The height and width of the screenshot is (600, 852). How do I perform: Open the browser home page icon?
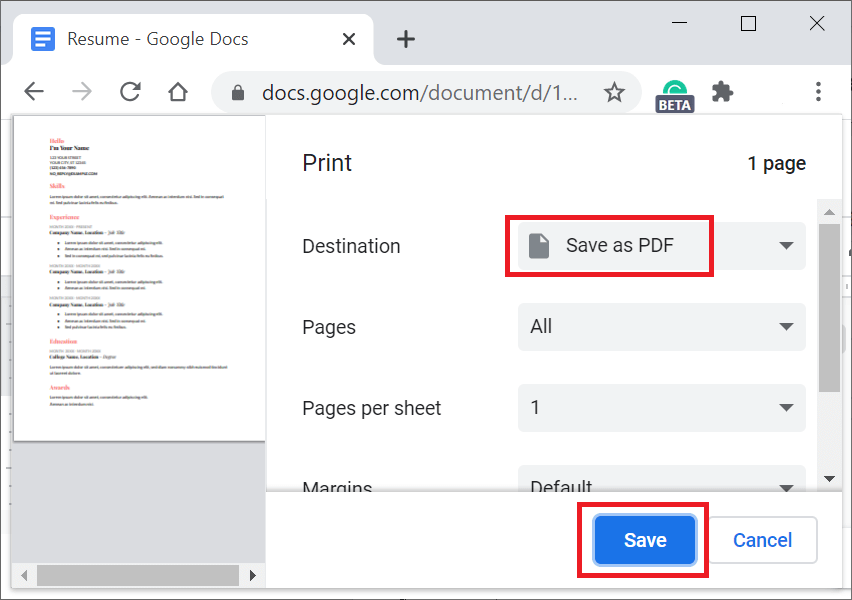coord(177,91)
